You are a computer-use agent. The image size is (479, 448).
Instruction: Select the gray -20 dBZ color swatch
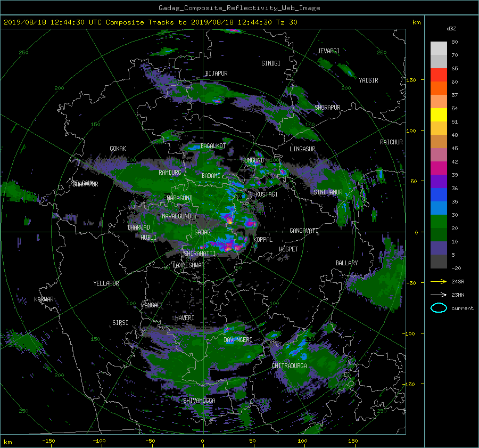click(439, 261)
